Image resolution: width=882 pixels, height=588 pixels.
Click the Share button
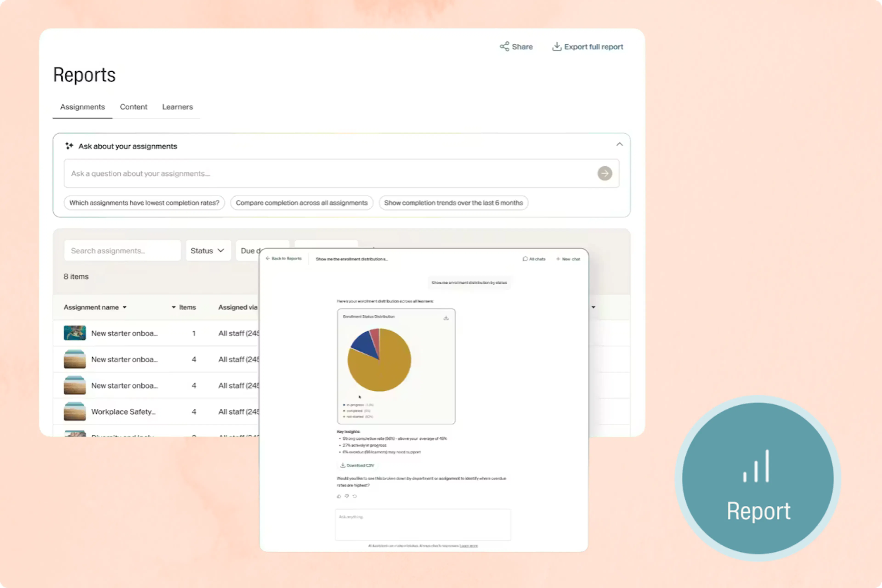click(516, 46)
